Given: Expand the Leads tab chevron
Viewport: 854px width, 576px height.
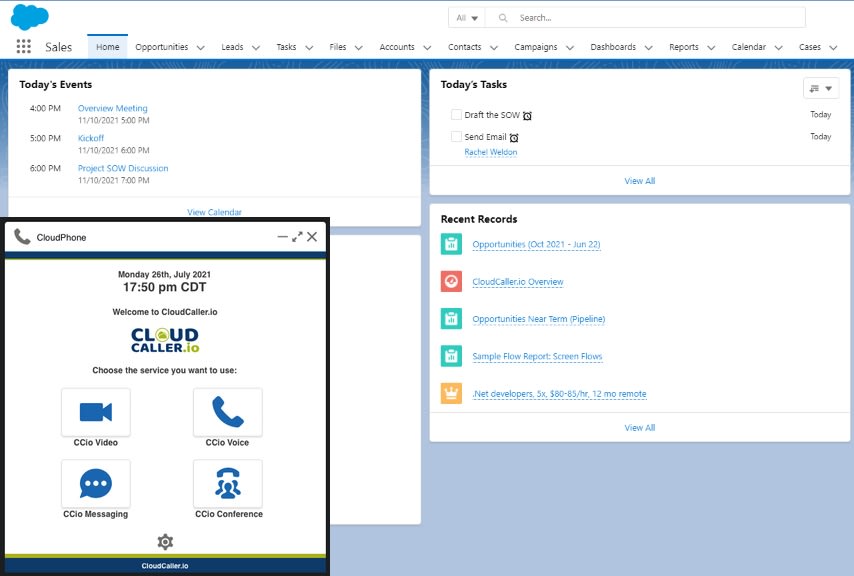Looking at the screenshot, I should point(256,48).
